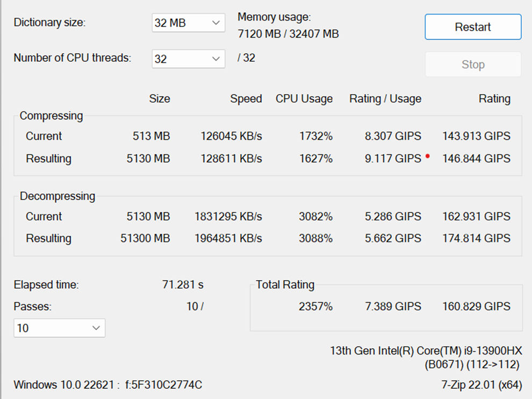The width and height of the screenshot is (532, 399).
Task: Select the 174.814 GIPS decompressing resulting rating
Action: (x=476, y=238)
